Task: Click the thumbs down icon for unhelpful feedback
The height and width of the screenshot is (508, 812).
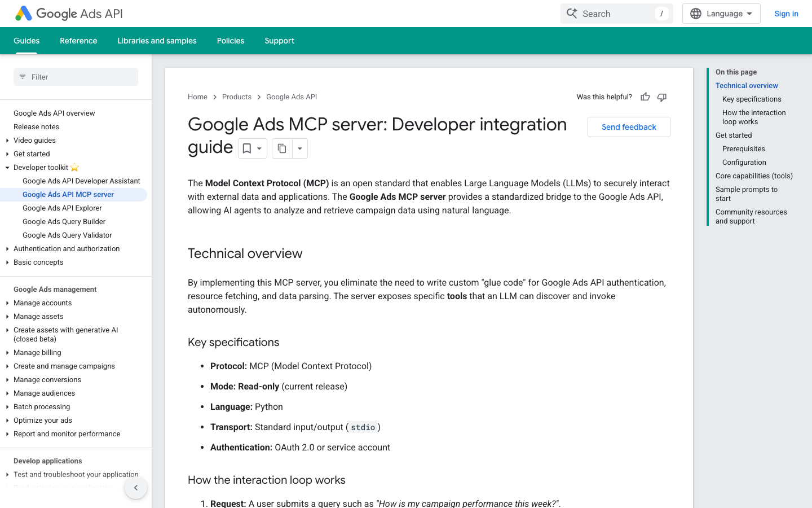Action: click(x=661, y=97)
